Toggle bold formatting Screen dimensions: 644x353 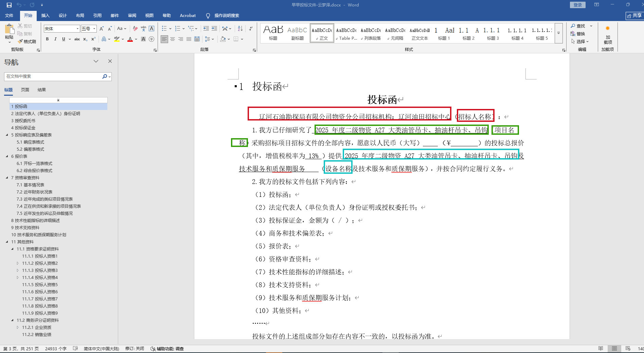47,39
